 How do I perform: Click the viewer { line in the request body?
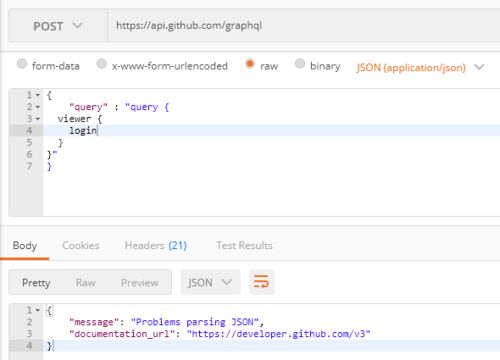coord(80,119)
